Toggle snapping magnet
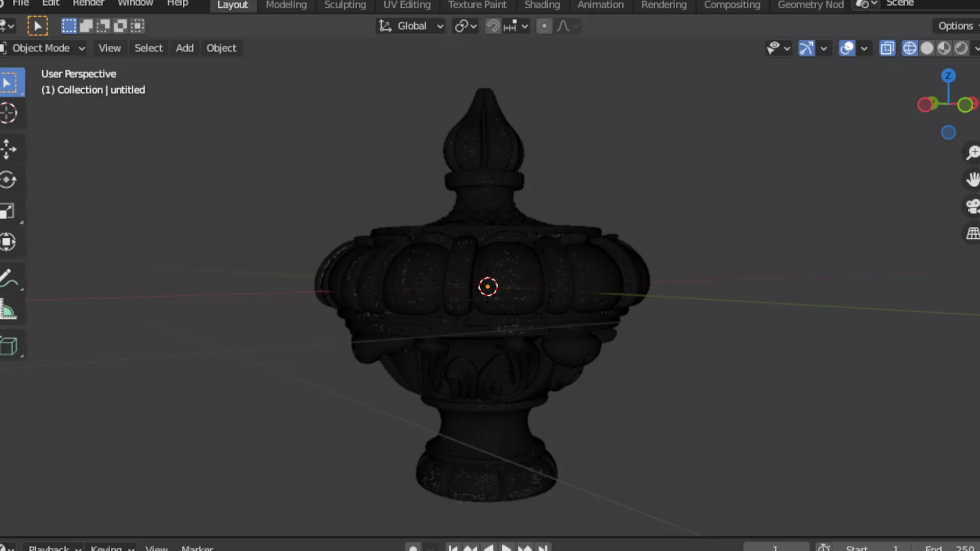 [x=493, y=26]
